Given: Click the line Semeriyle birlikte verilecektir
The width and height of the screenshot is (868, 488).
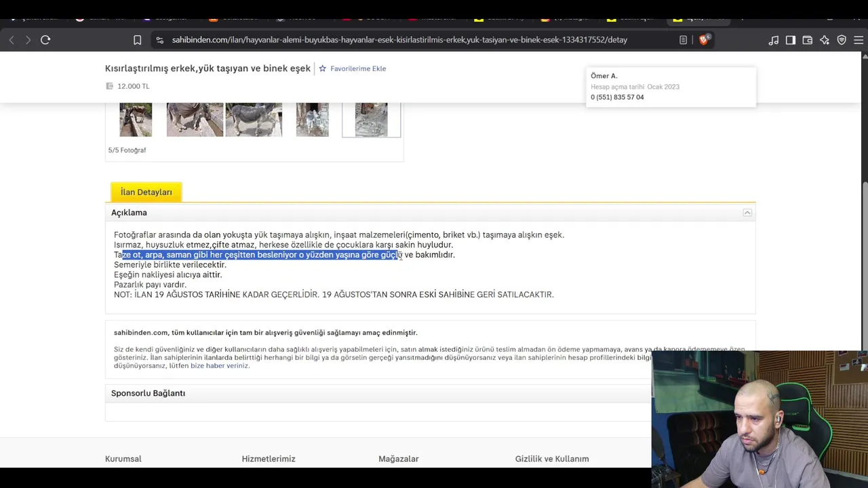Looking at the screenshot, I should (170, 265).
